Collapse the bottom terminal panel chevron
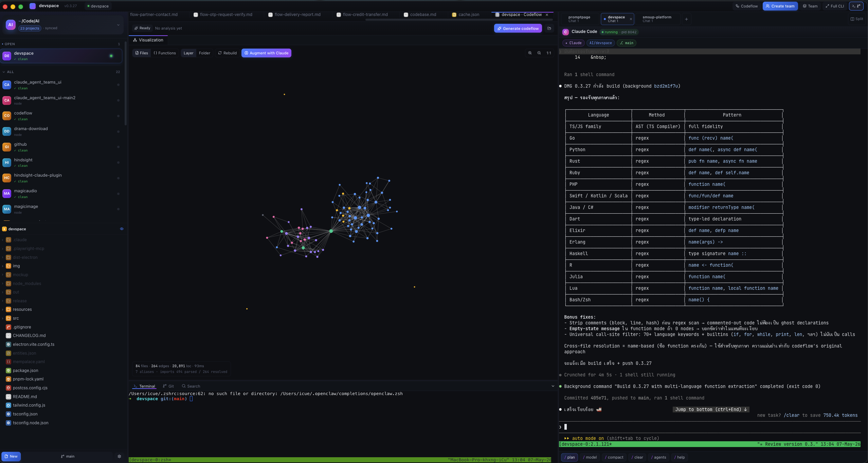Screen dimensions: 868x463 point(553,386)
